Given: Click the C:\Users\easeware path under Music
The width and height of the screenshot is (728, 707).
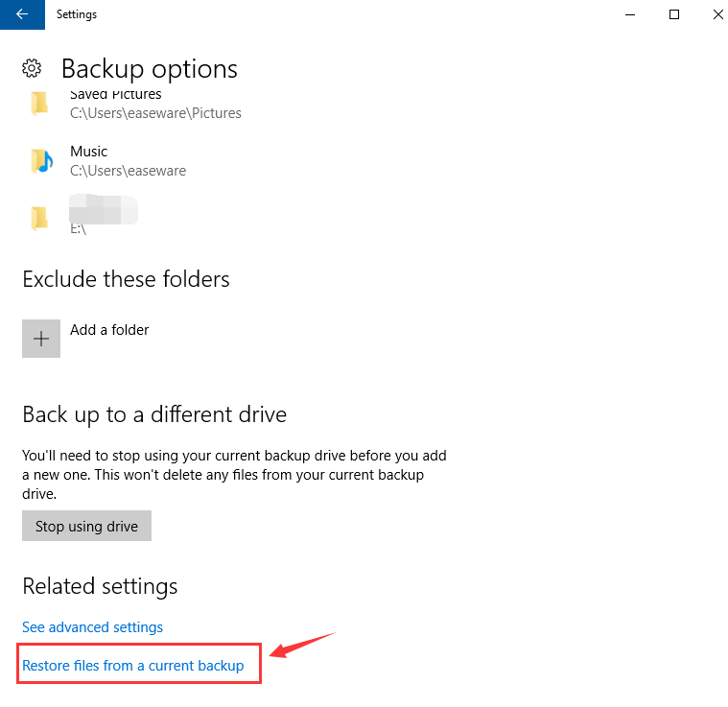Looking at the screenshot, I should pos(129,171).
